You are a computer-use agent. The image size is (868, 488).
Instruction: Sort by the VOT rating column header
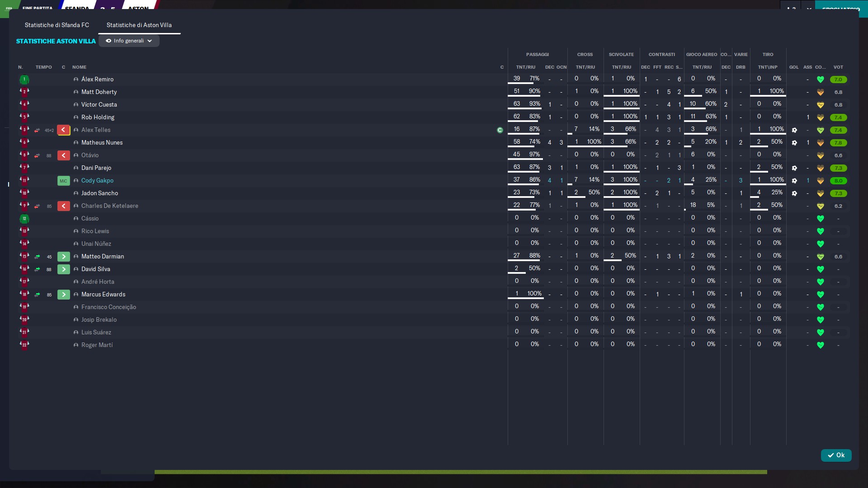(838, 67)
